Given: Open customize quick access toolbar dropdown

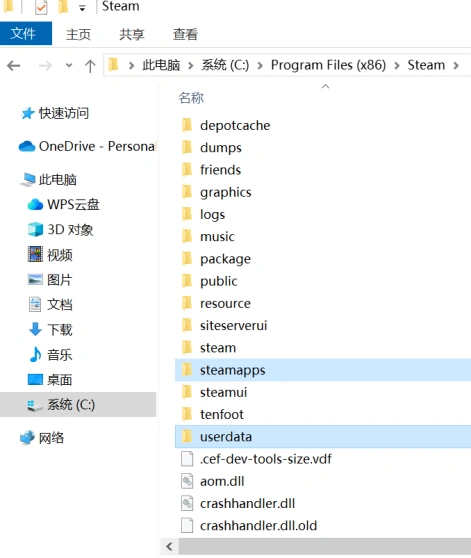Looking at the screenshot, I should (82, 8).
